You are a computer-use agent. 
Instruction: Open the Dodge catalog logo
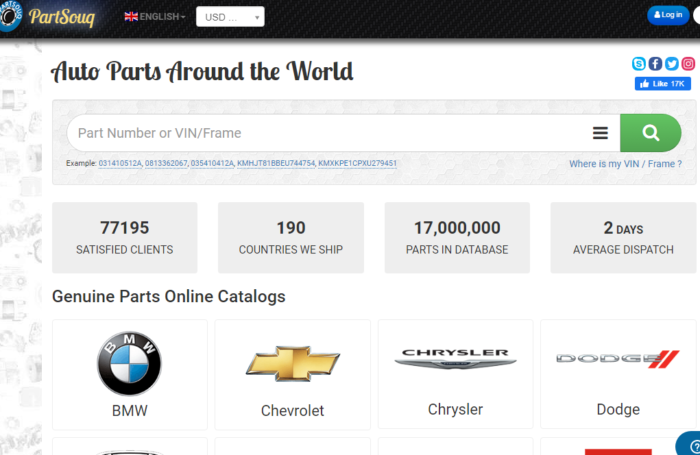tap(618, 359)
